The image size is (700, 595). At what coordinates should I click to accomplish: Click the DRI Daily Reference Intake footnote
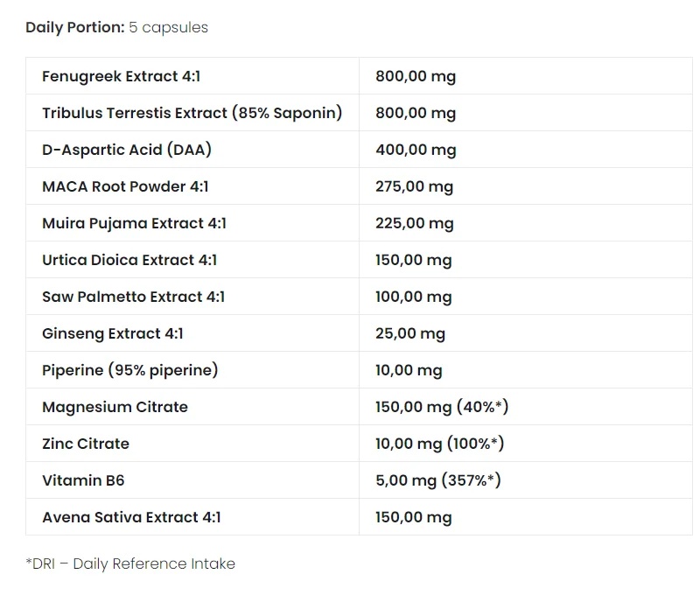130,563
